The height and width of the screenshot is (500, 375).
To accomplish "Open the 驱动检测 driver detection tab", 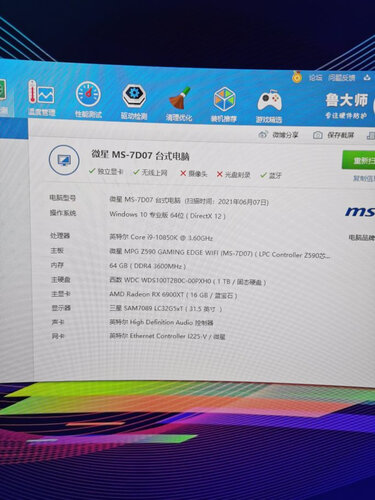I will pyautogui.click(x=134, y=102).
